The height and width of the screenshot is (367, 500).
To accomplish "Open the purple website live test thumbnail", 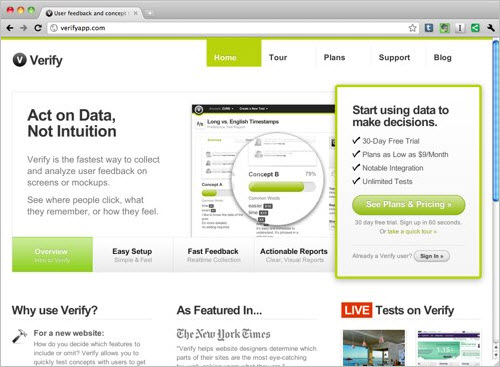I will (x=449, y=348).
